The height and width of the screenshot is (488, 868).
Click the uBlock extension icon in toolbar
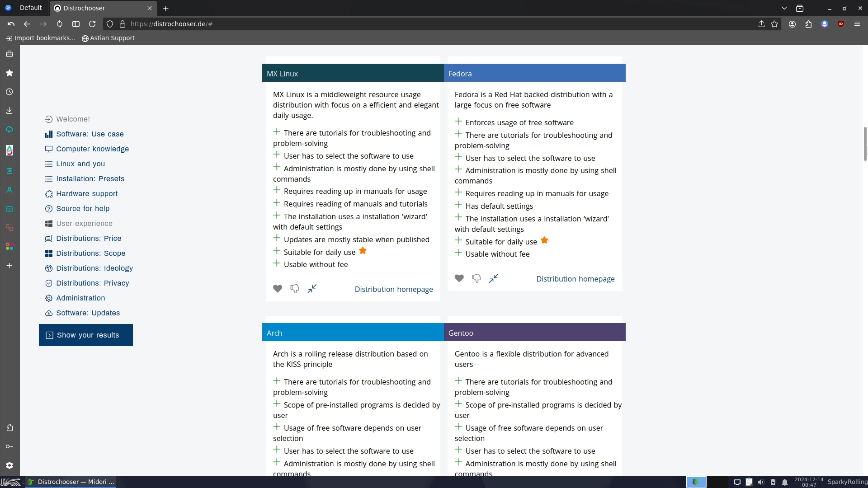point(841,24)
